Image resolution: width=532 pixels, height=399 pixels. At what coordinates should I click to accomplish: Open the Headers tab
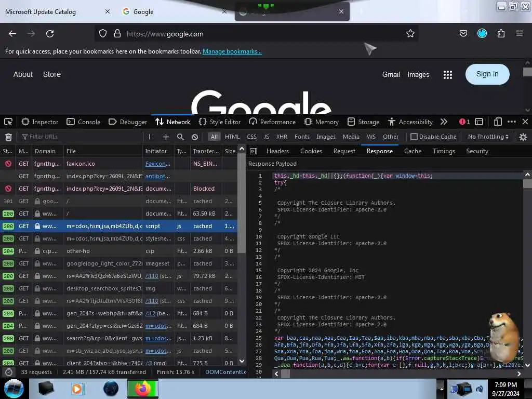coord(277,151)
